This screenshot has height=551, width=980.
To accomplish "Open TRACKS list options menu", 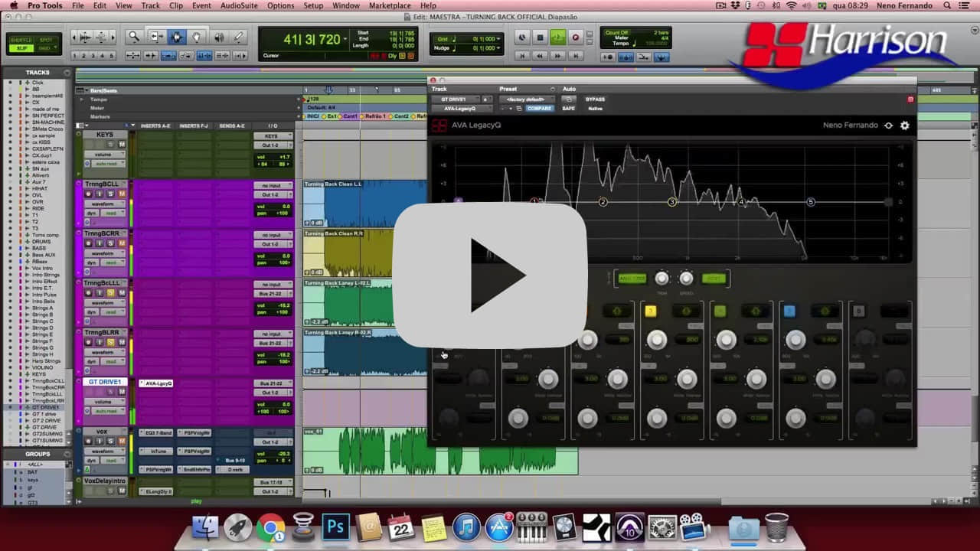I will [x=67, y=73].
